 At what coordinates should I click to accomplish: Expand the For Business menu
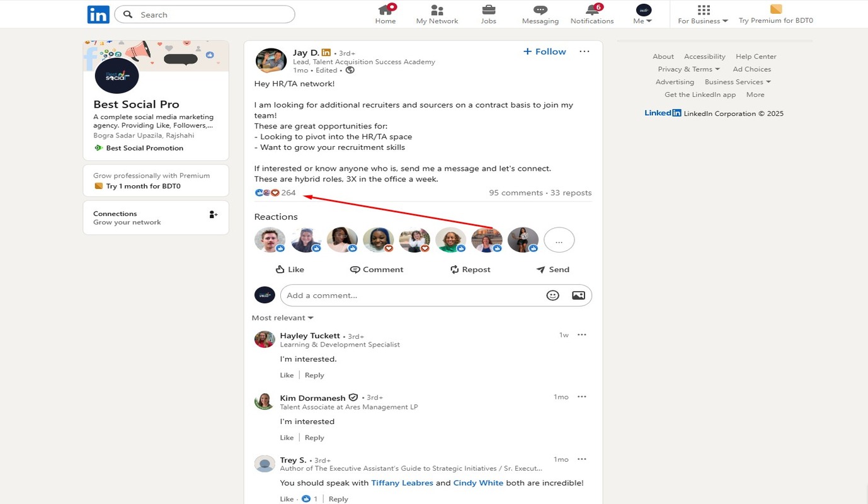(703, 14)
